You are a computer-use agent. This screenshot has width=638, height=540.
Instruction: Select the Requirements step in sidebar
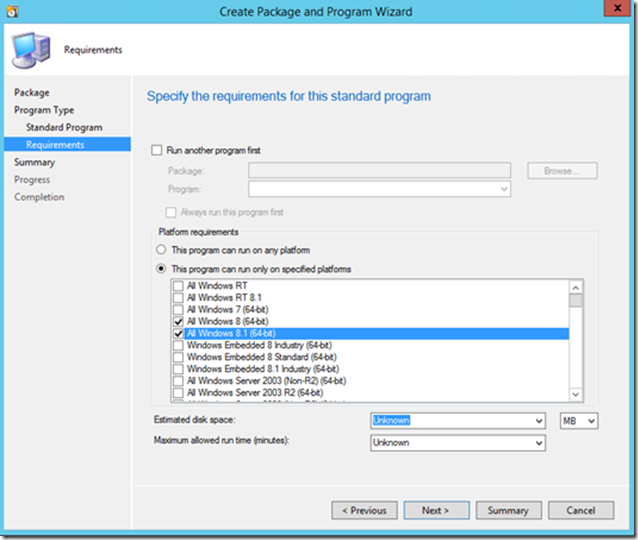pyautogui.click(x=68, y=144)
